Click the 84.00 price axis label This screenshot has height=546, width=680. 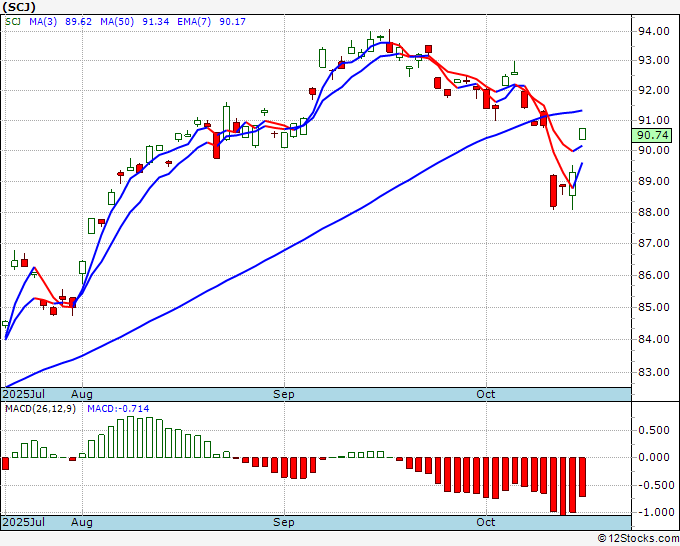click(x=653, y=339)
